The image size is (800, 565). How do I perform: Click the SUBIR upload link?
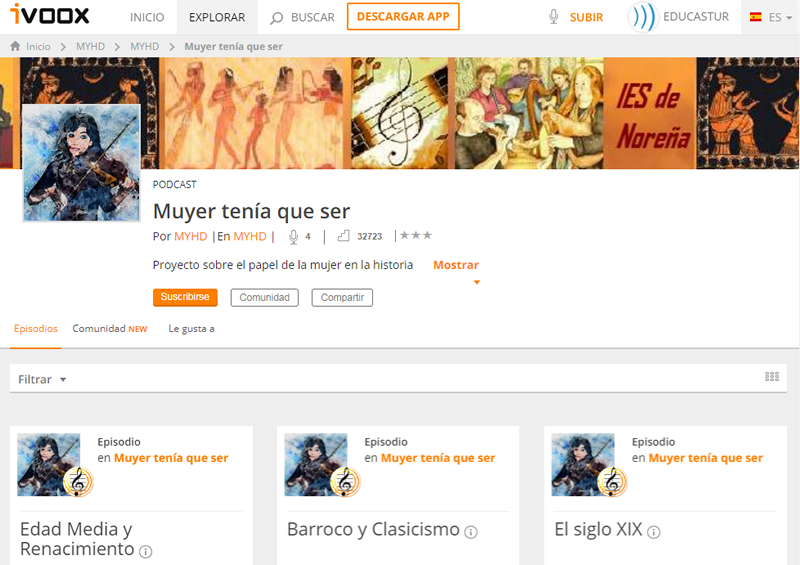(586, 17)
